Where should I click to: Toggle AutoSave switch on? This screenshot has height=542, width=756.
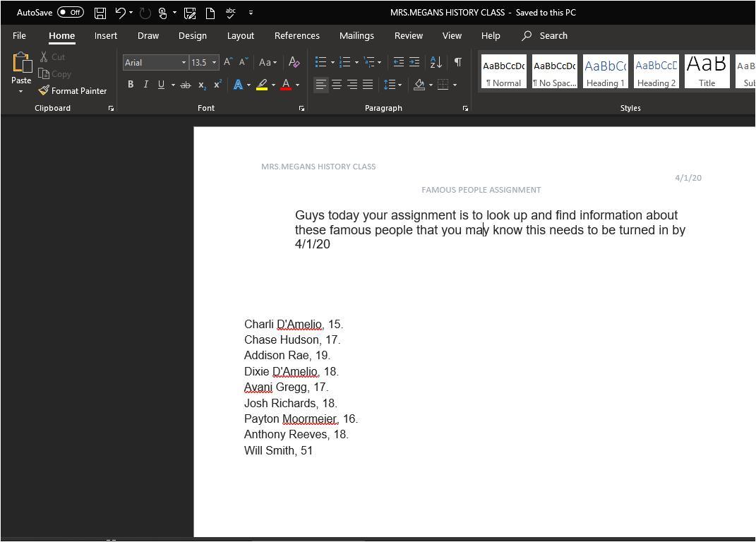[x=71, y=13]
